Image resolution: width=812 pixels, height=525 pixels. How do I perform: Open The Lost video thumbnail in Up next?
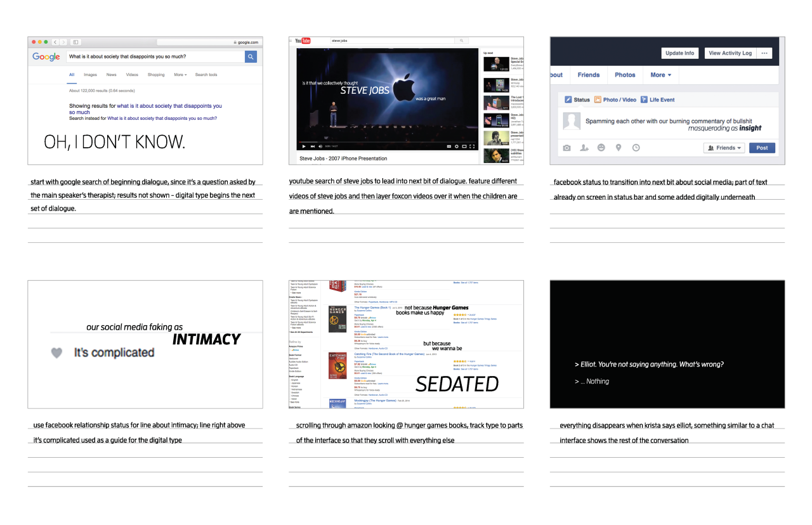tap(497, 103)
